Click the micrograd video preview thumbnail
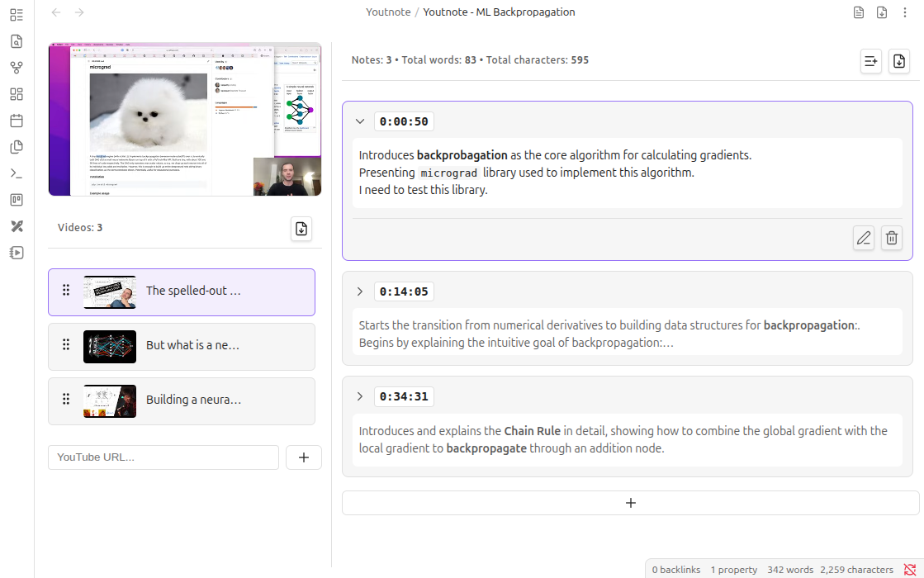The width and height of the screenshot is (924, 578). click(185, 119)
